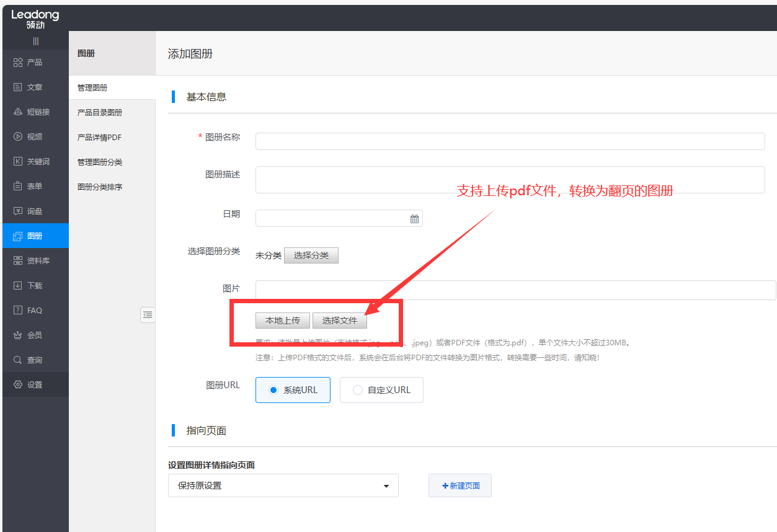
Task: Collapse the sidebar via the ||| icon
Action: 35,41
